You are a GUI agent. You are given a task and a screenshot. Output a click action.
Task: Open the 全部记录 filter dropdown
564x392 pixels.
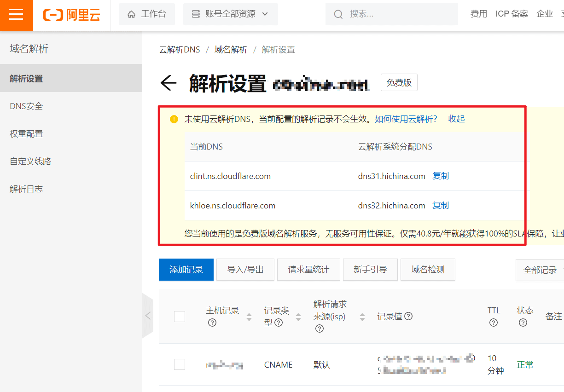tap(541, 270)
